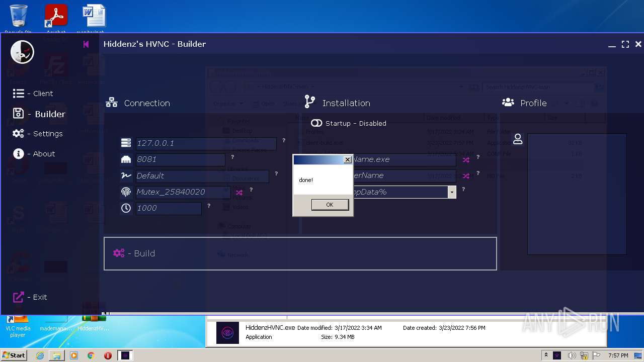The height and width of the screenshot is (362, 644).
Task: Click the port ethernet icon
Action: pyautogui.click(x=126, y=159)
